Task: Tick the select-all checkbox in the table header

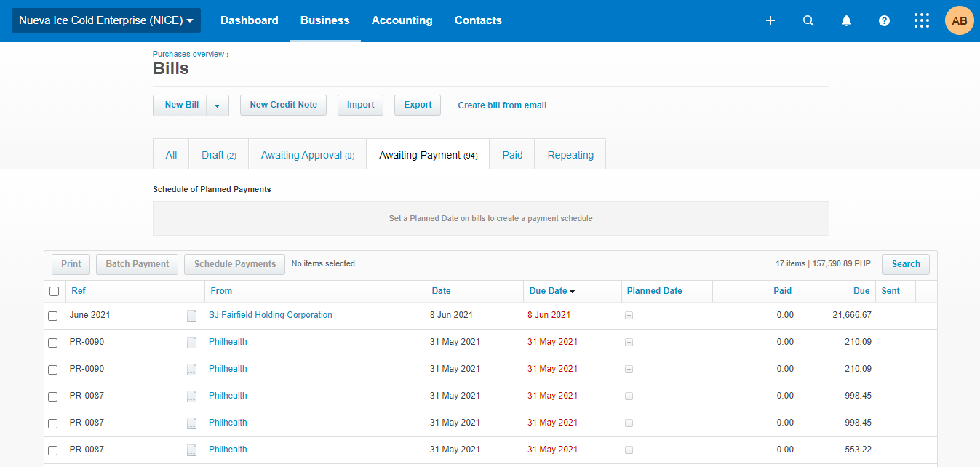Action: [x=54, y=291]
